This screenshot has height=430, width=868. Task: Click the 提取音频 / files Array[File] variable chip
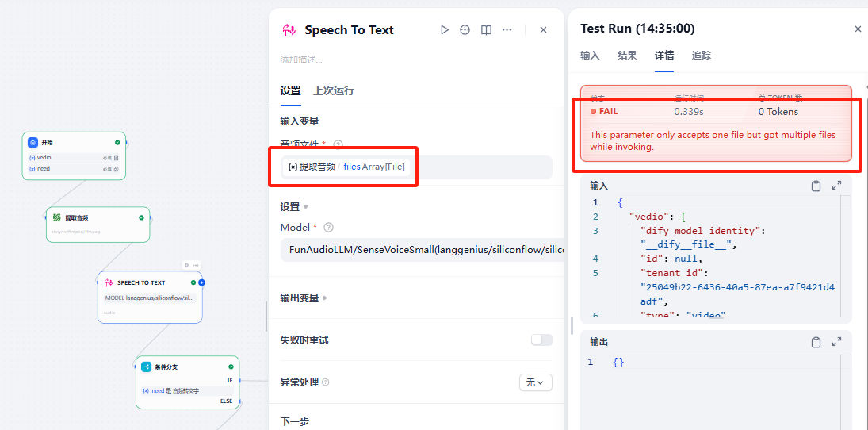coord(346,167)
